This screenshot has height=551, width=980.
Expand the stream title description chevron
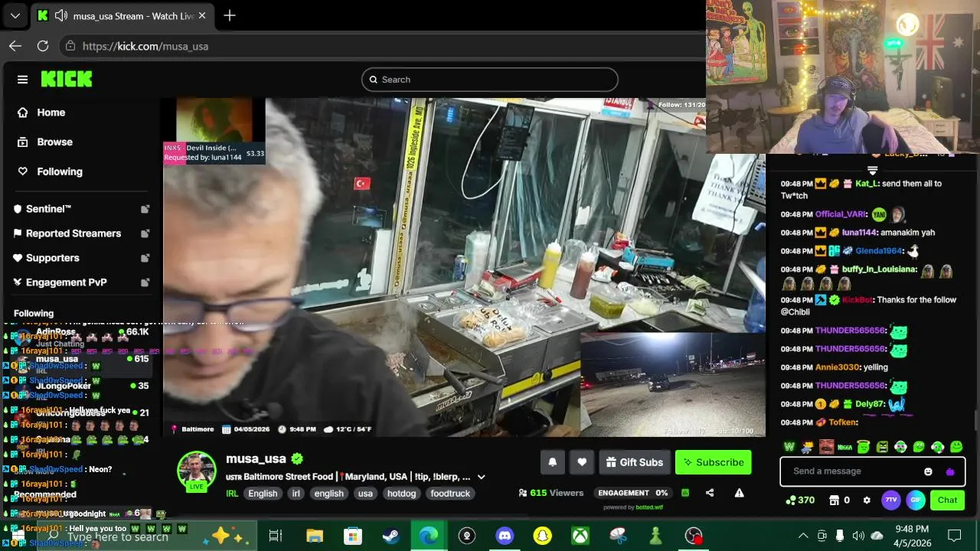click(x=482, y=477)
